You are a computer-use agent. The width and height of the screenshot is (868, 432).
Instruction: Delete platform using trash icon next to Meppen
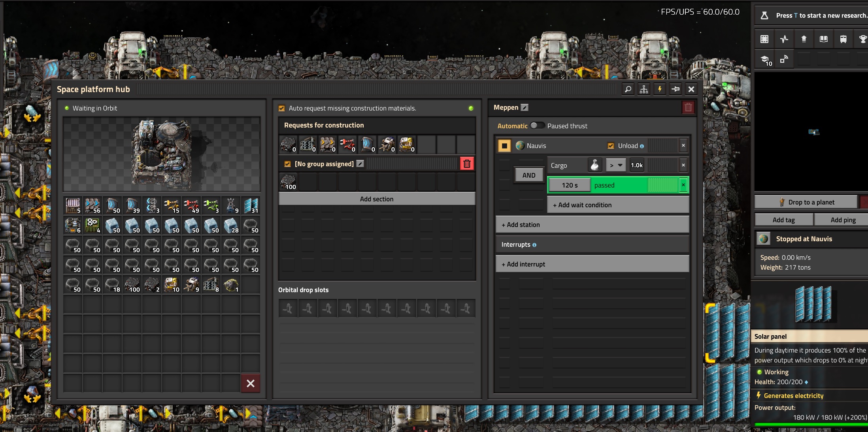(688, 107)
